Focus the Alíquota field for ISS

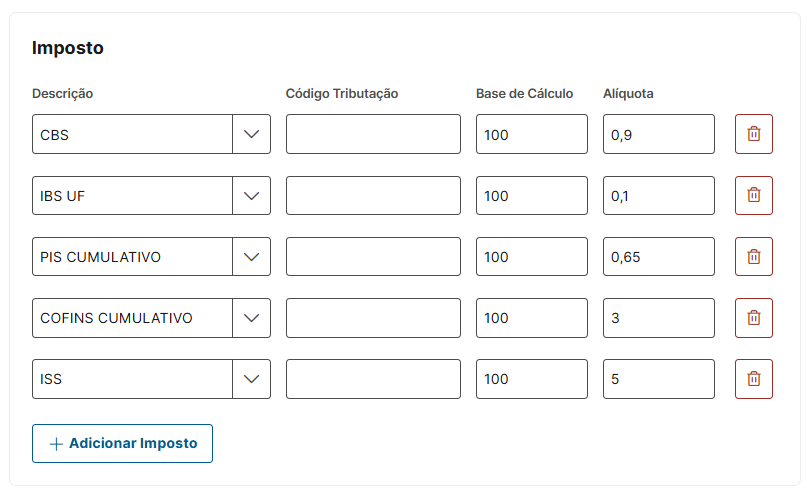(658, 379)
